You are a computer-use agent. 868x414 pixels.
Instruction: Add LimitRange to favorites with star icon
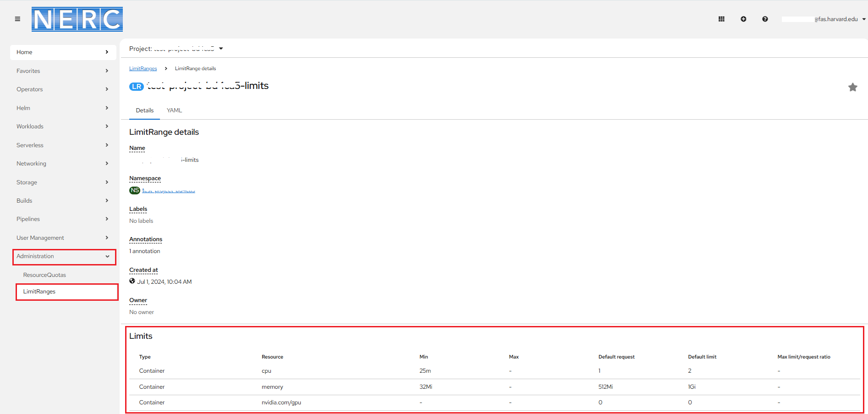click(852, 87)
